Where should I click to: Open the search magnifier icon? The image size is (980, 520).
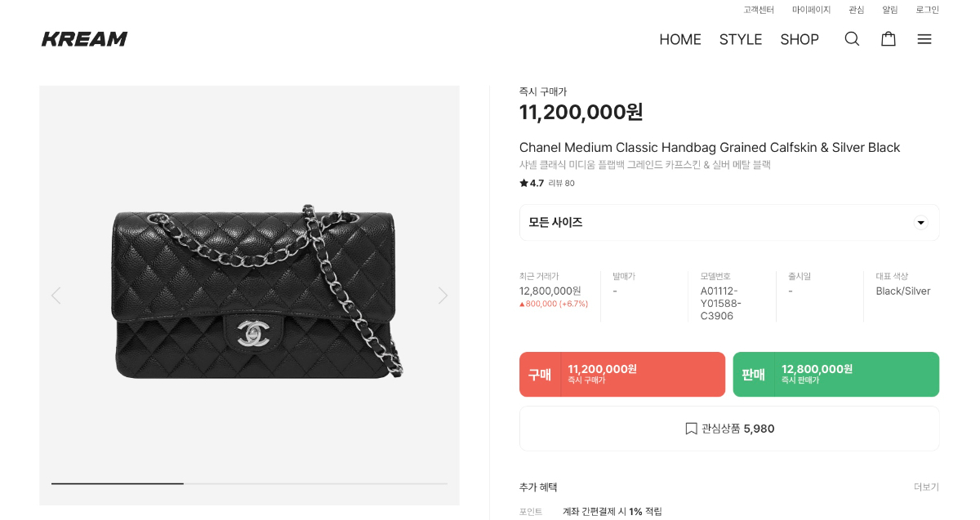pos(852,39)
